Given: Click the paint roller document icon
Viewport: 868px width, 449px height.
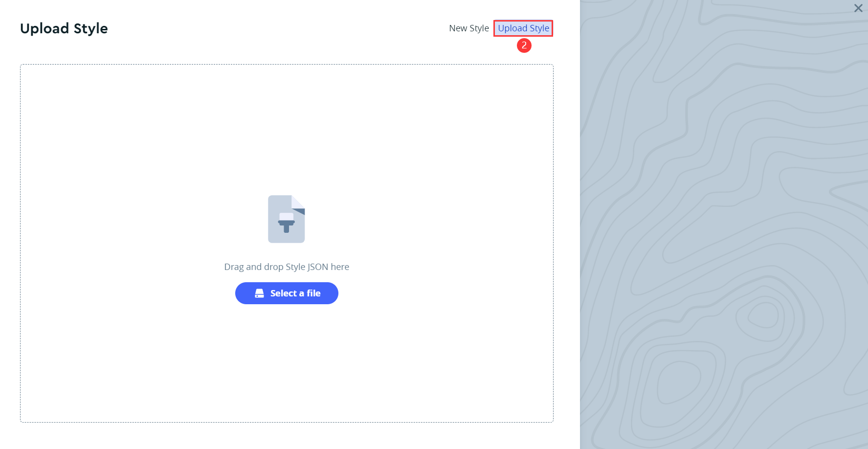Looking at the screenshot, I should [x=287, y=219].
